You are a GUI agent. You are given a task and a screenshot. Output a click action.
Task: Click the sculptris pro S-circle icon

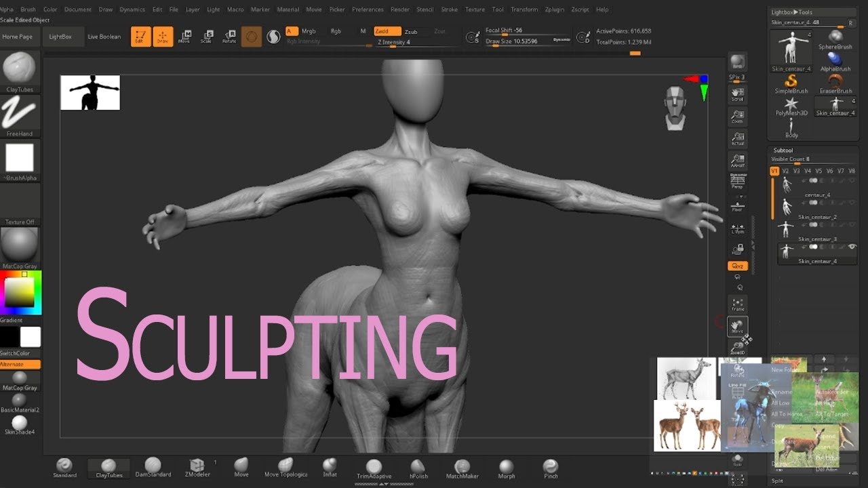click(273, 37)
